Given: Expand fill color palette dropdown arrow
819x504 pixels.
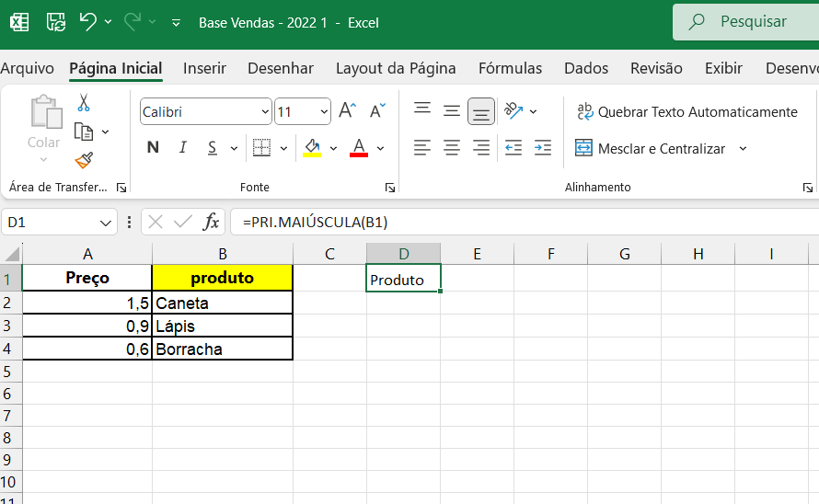Looking at the screenshot, I should pyautogui.click(x=333, y=148).
